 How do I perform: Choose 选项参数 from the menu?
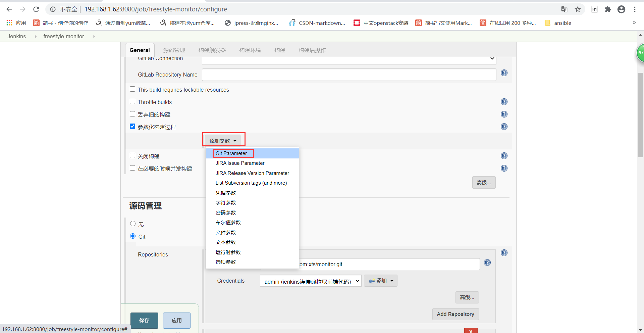tap(252, 262)
